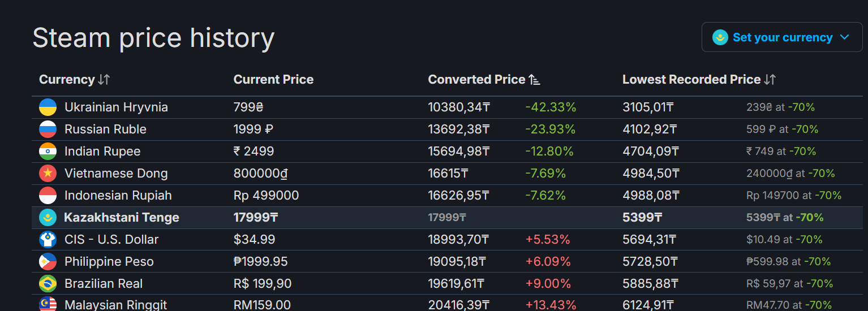This screenshot has height=311, width=868.
Task: Click converted price 15694,98₸
Action: pos(459,151)
